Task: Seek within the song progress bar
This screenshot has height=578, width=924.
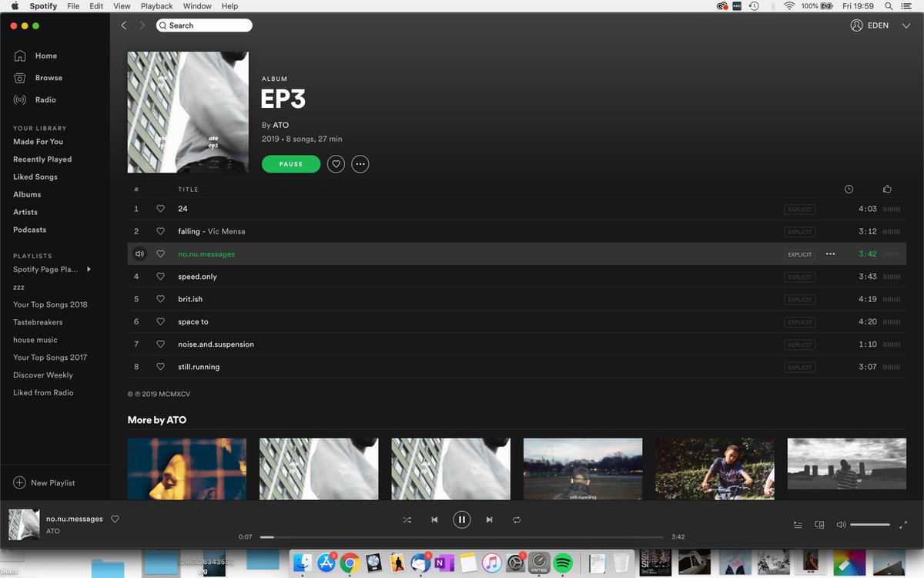Action: [x=462, y=536]
